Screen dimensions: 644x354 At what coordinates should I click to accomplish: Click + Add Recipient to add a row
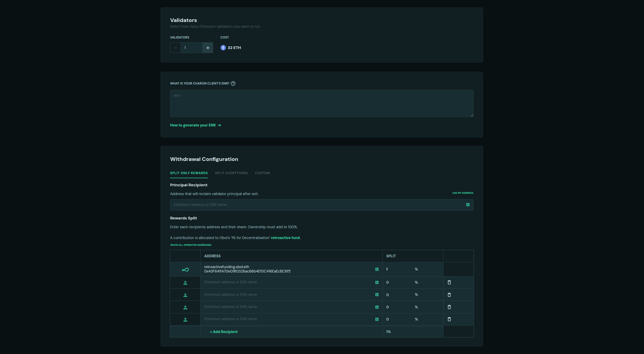(x=224, y=332)
